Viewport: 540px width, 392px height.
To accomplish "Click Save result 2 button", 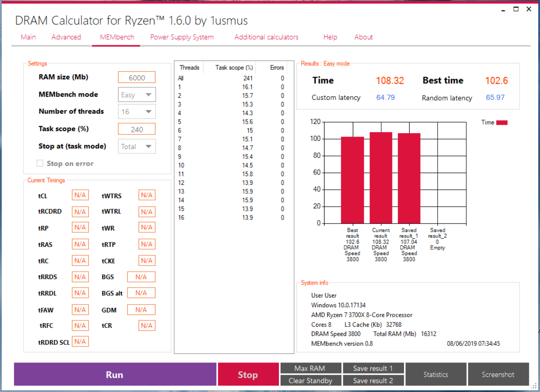I will (373, 380).
